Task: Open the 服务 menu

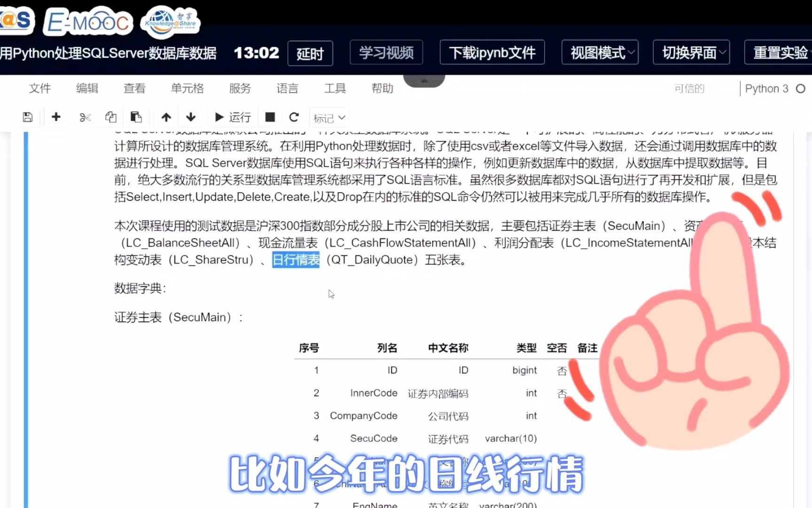Action: pos(240,88)
